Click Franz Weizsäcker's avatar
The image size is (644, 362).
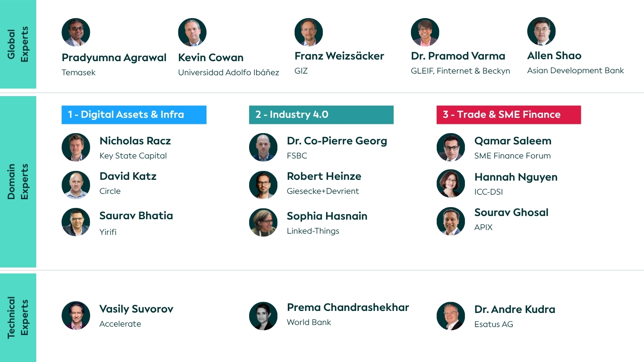pyautogui.click(x=309, y=32)
